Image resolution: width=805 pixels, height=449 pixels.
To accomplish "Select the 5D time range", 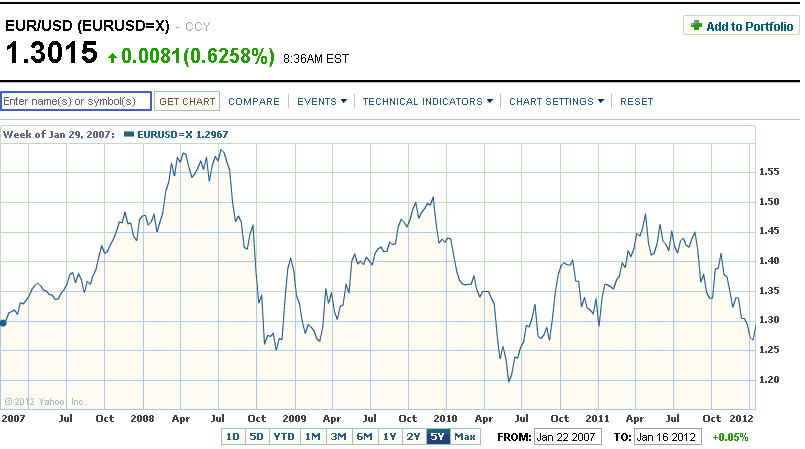I will (x=257, y=437).
